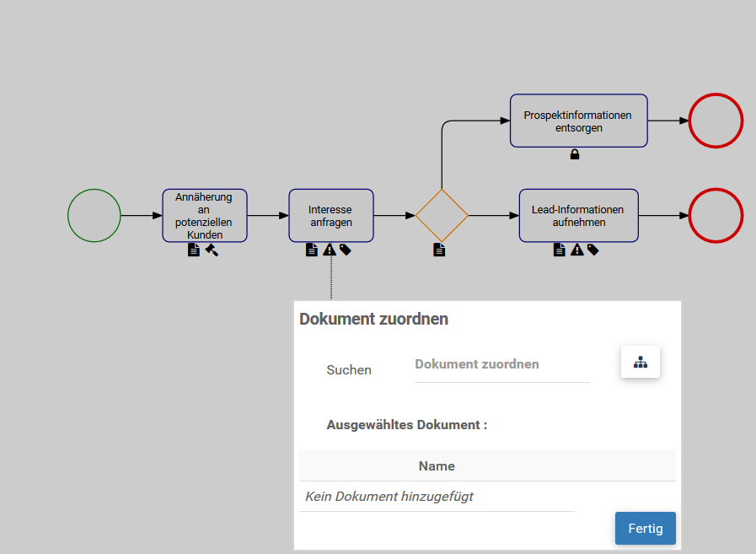This screenshot has width=756, height=554.
Task: Select the Lead-Informationen aufnehmen task
Action: 578,216
